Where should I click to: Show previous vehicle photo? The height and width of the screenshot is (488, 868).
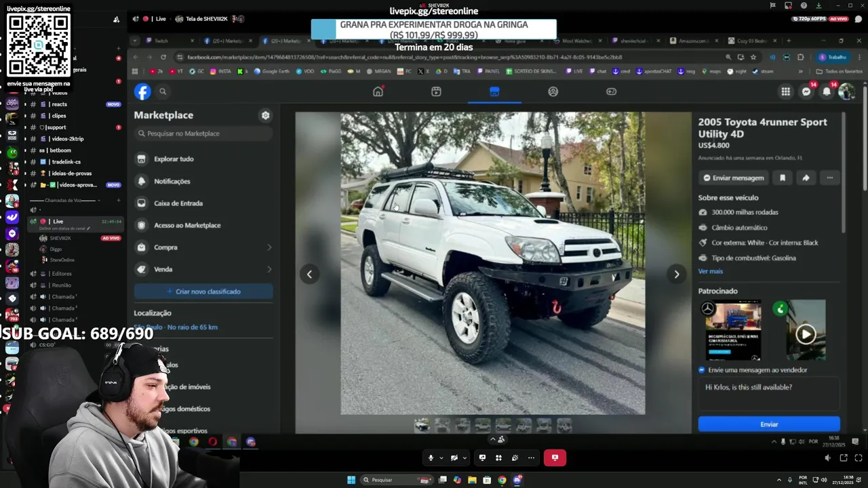click(309, 274)
